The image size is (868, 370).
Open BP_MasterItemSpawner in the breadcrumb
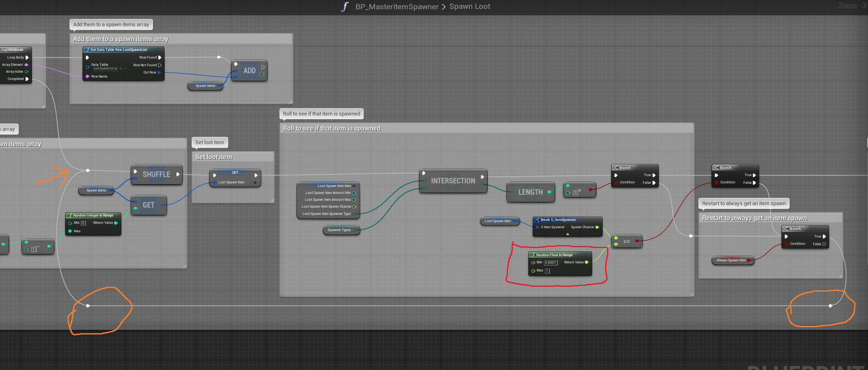tap(396, 7)
